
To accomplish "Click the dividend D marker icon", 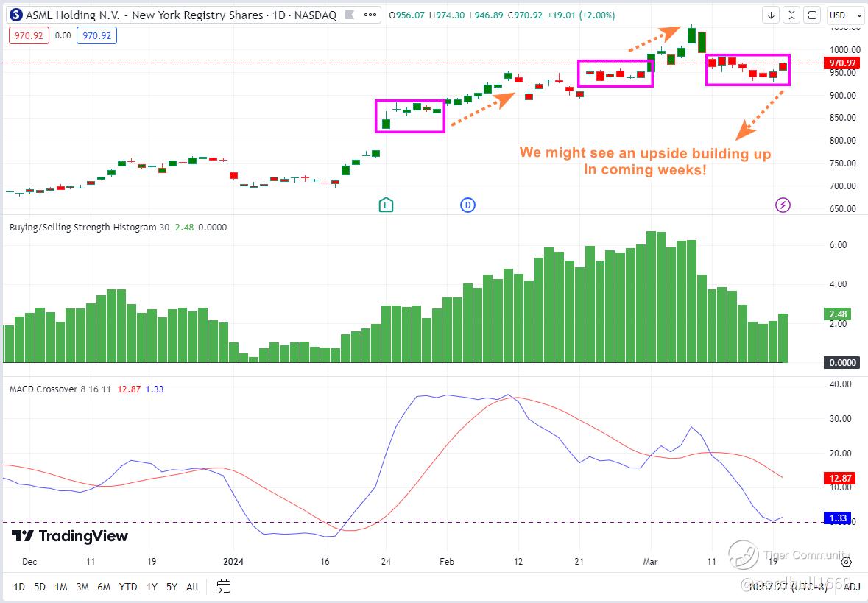I will coord(467,205).
